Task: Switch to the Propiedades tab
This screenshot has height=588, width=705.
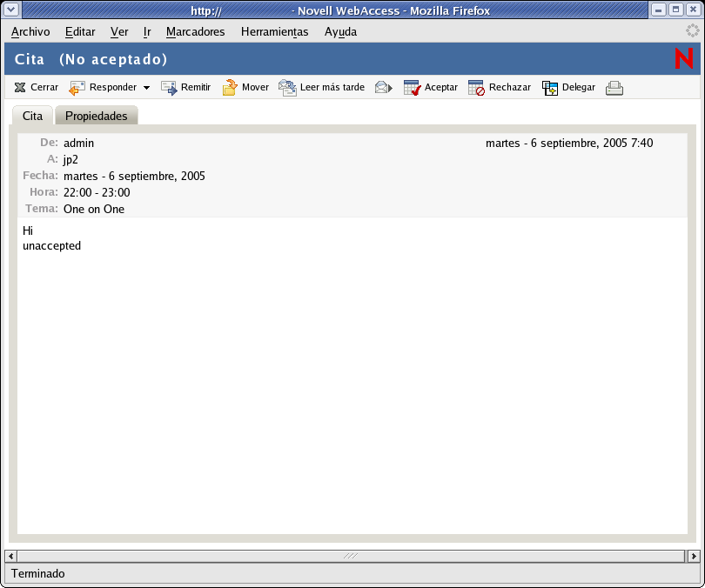Action: [x=97, y=116]
